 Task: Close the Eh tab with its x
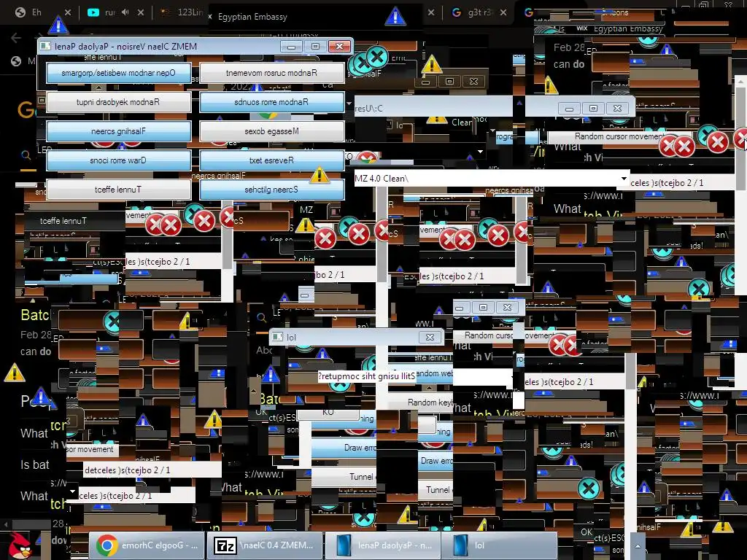68,12
